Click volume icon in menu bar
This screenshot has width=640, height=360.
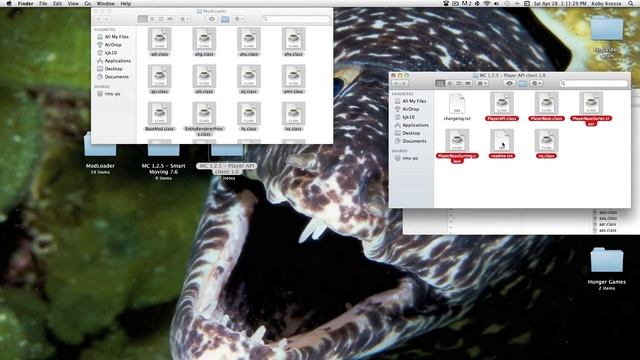496,3
